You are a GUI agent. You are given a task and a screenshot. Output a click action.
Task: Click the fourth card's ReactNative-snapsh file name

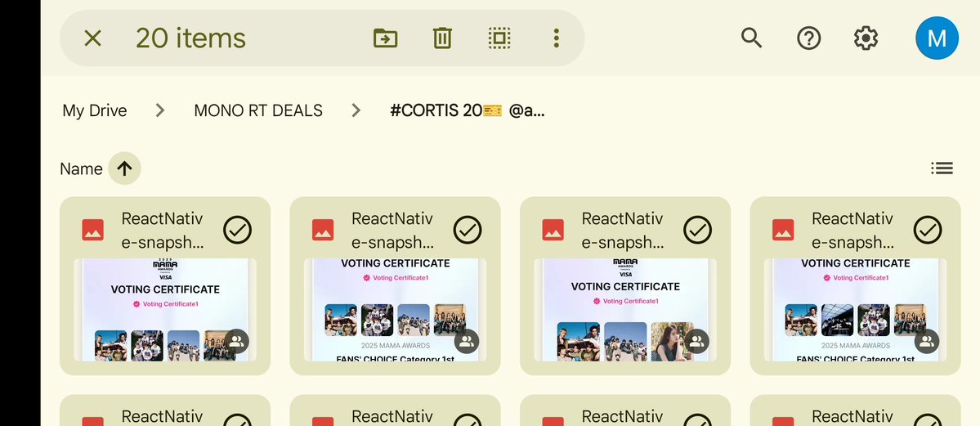852,231
